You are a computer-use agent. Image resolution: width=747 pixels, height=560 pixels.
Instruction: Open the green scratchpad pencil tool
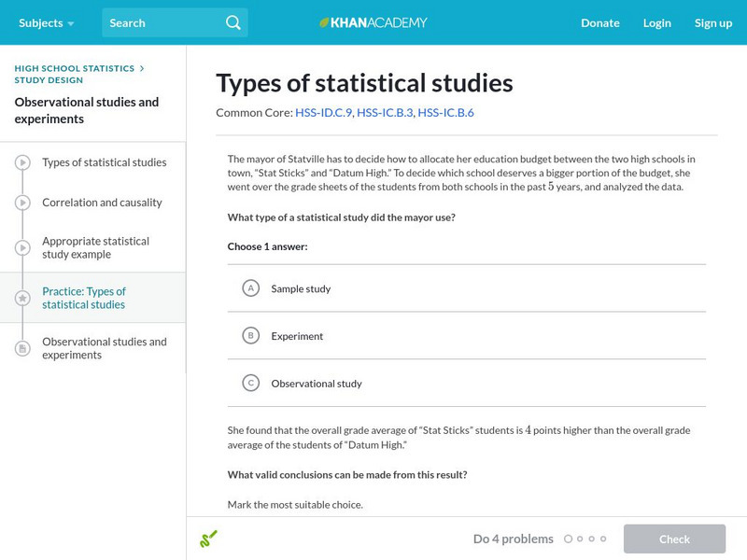pos(208,539)
